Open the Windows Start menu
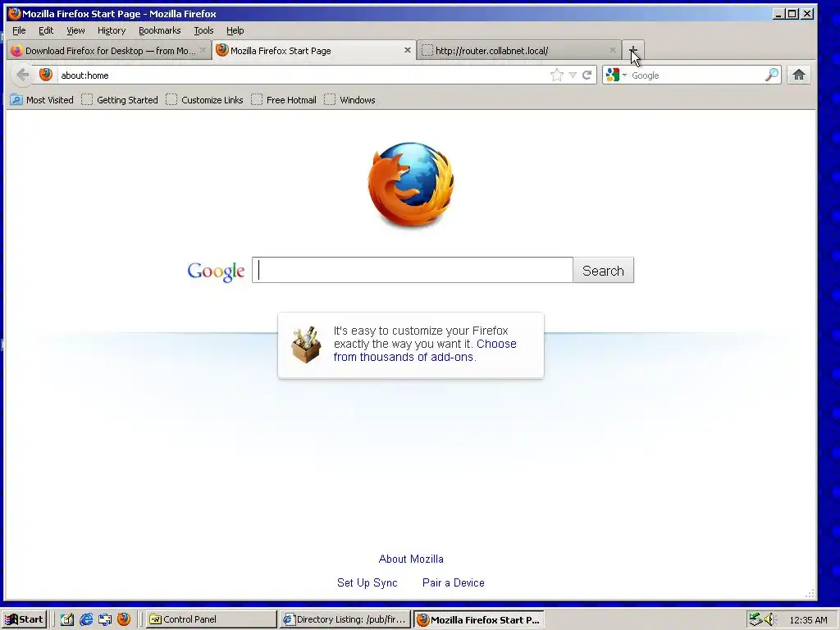Viewport: 840px width, 630px height. click(24, 619)
